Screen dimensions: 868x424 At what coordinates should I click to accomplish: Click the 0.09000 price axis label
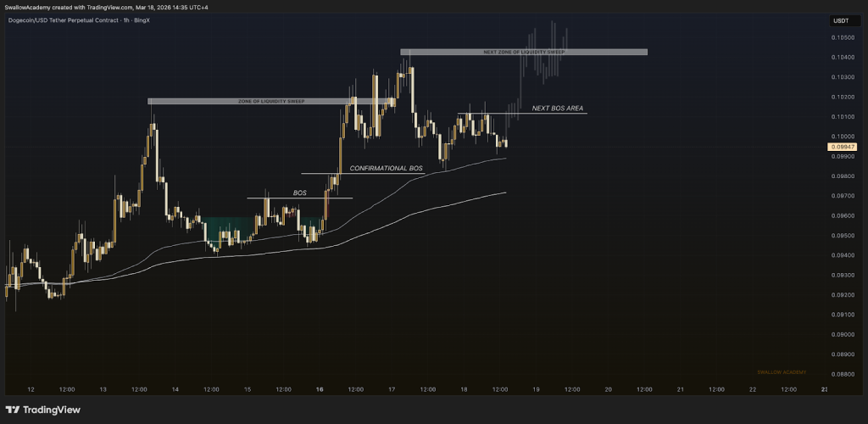(x=842, y=334)
